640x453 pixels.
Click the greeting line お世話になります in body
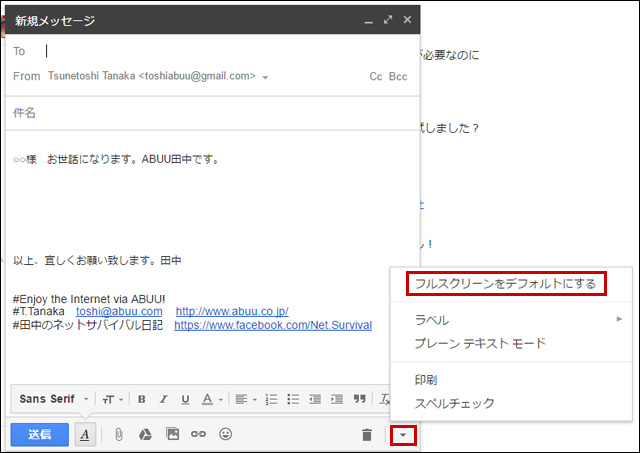pyautogui.click(x=118, y=159)
